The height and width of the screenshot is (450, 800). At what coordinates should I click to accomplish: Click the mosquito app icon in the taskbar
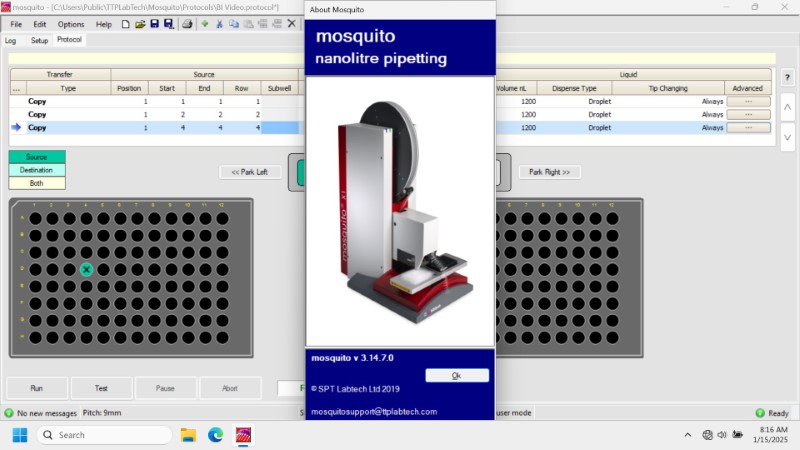(243, 435)
